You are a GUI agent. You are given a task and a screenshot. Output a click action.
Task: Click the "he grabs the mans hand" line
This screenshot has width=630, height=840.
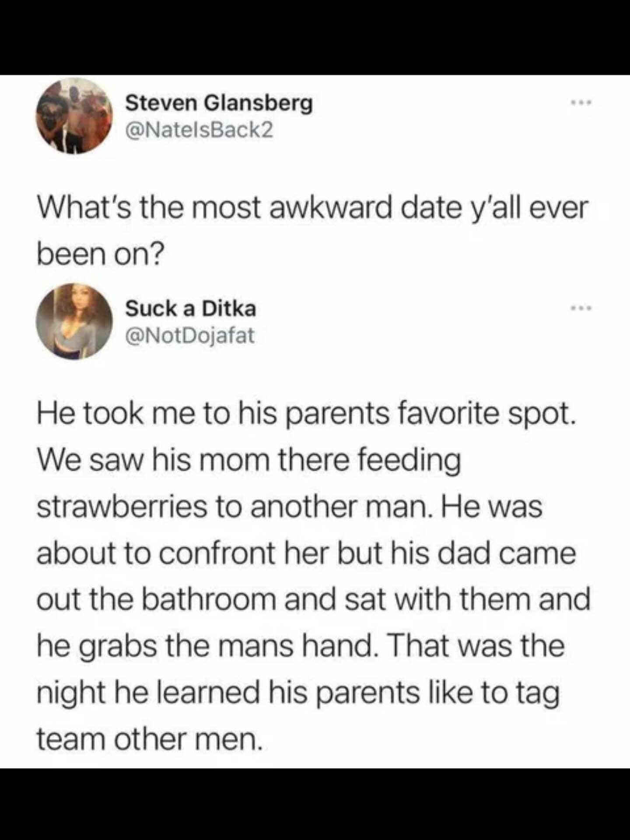(x=300, y=646)
